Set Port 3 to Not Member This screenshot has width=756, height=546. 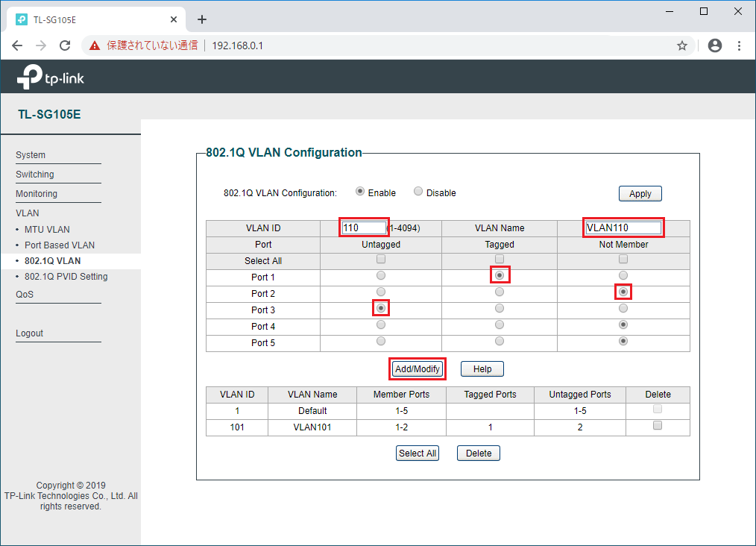click(623, 308)
